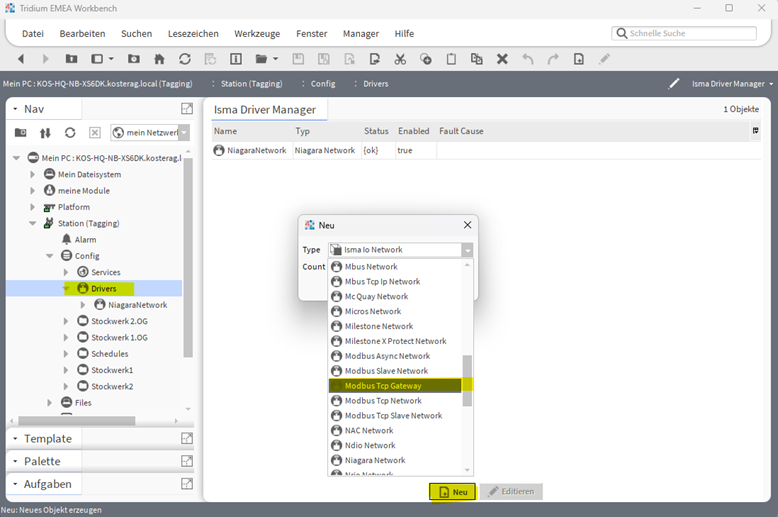This screenshot has height=517, width=778.
Task: Maximize the Palette panel with its corner icon
Action: point(187,461)
